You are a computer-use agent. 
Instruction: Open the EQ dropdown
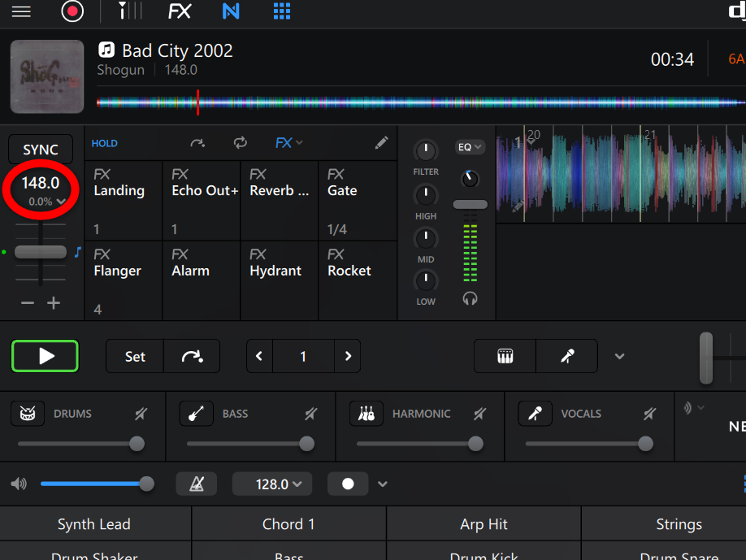point(471,147)
